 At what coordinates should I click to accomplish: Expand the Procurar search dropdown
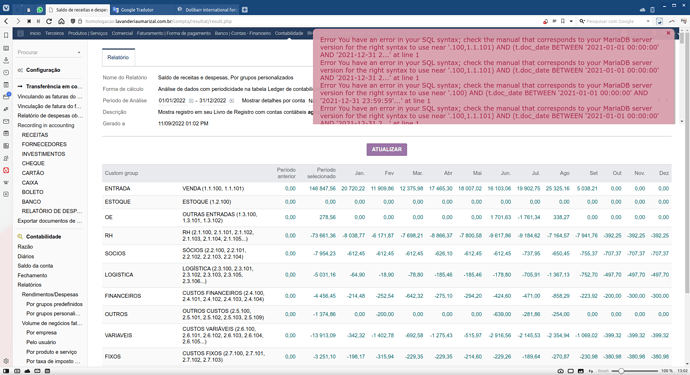[79, 52]
